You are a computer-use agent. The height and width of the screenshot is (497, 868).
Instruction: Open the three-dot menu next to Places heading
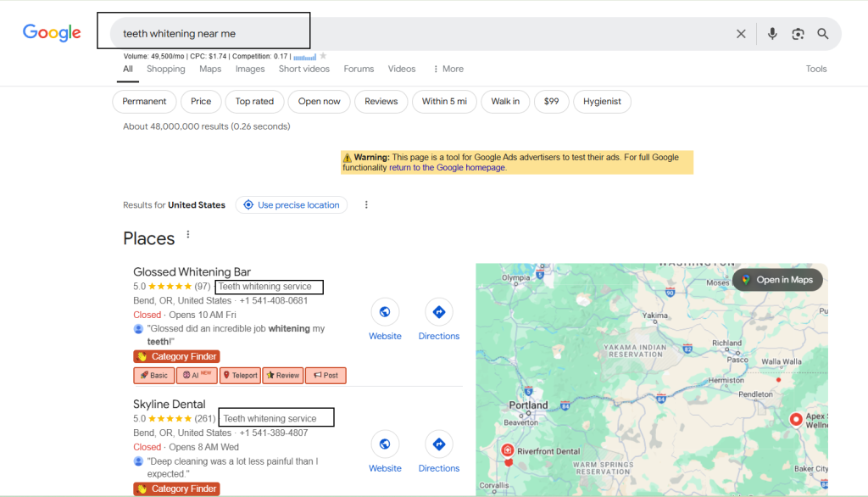[x=188, y=234]
